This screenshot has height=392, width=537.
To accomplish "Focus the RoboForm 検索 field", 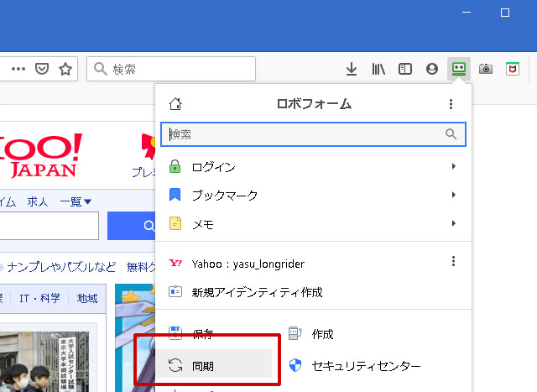I will click(313, 134).
